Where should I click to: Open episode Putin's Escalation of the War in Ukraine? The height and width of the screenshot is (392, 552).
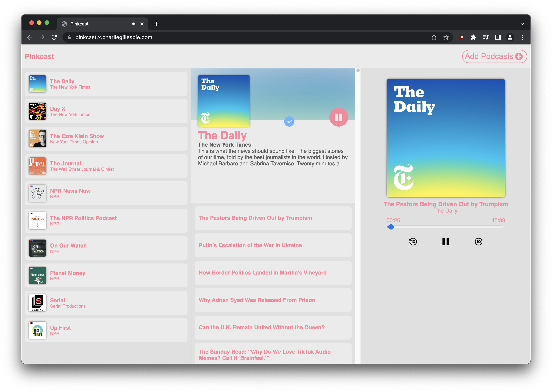(273, 245)
